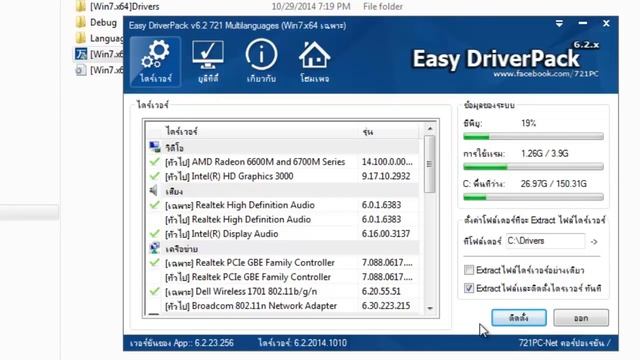Toggle Extract and install drivers immediately checkbox
Screen dimensions: 640x360
[x=469, y=288]
